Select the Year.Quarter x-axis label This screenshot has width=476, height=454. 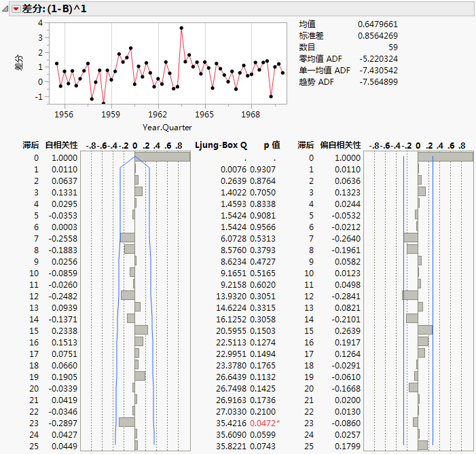tap(167, 127)
